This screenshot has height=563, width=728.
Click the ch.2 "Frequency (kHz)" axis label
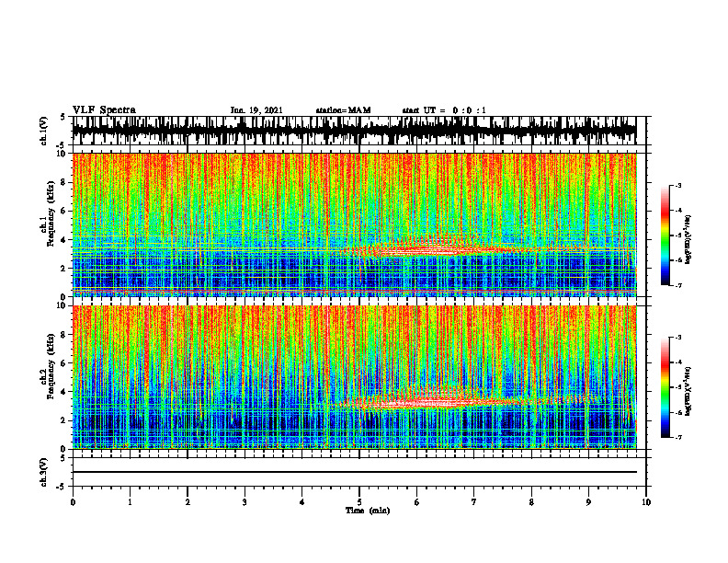point(51,366)
